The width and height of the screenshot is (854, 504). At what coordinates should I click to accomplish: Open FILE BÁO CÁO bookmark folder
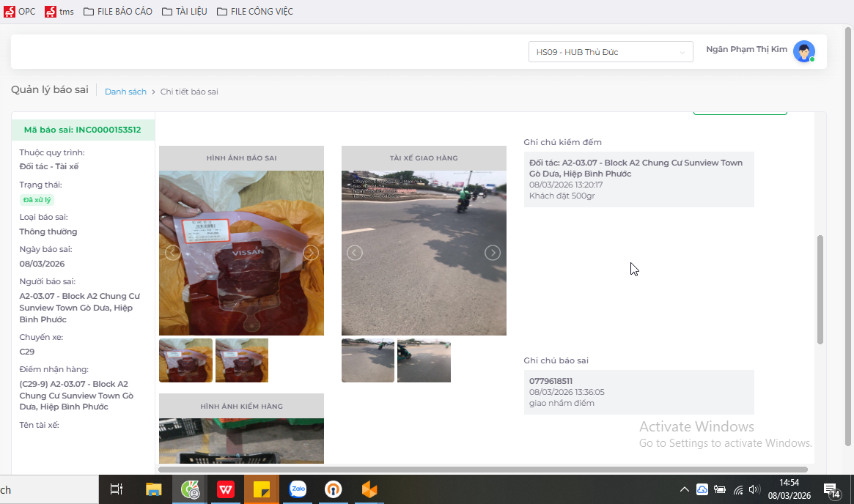(x=117, y=12)
